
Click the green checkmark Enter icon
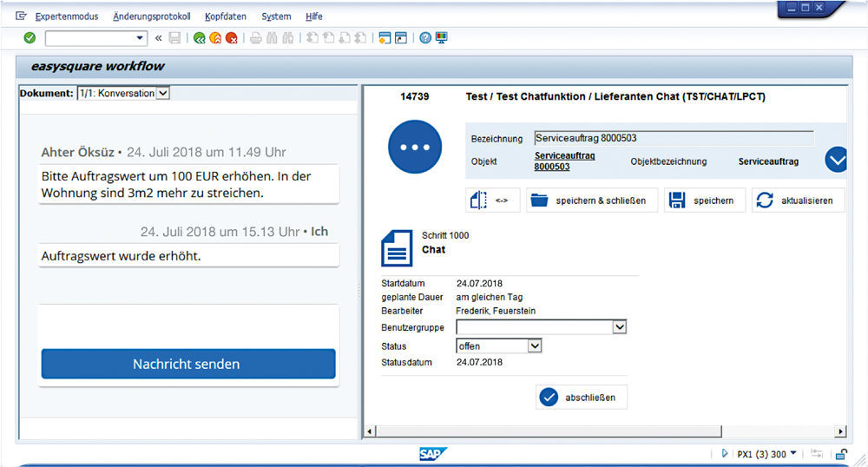point(30,38)
